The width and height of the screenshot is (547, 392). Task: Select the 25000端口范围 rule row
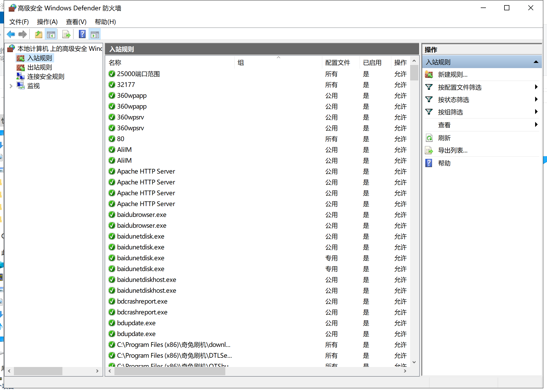click(138, 74)
